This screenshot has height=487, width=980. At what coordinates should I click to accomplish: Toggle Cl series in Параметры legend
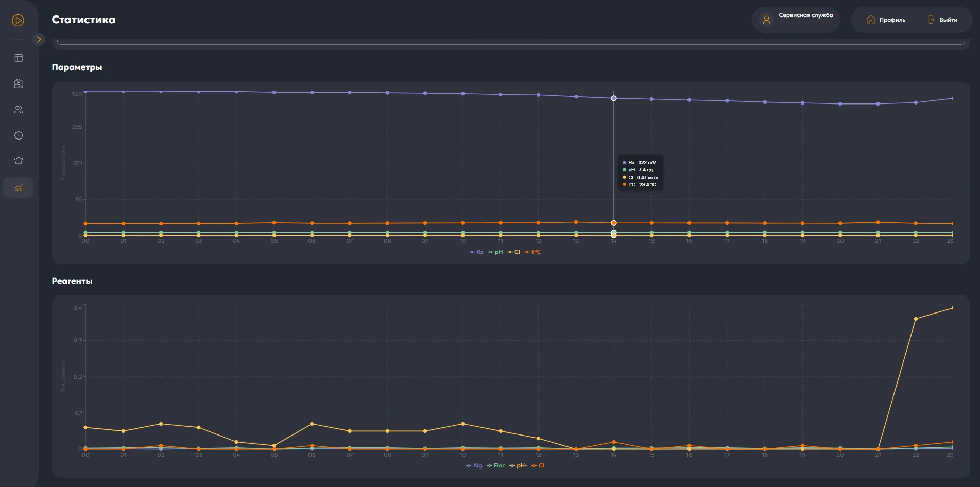coord(514,252)
